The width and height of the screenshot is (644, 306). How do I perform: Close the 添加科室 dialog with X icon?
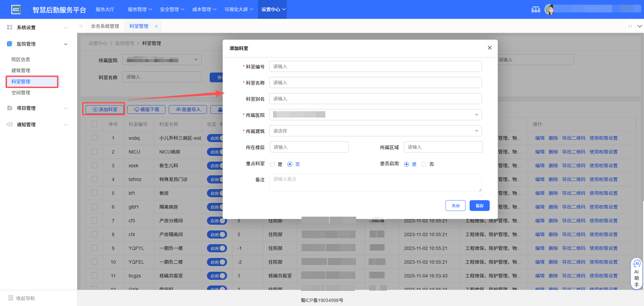(489, 48)
